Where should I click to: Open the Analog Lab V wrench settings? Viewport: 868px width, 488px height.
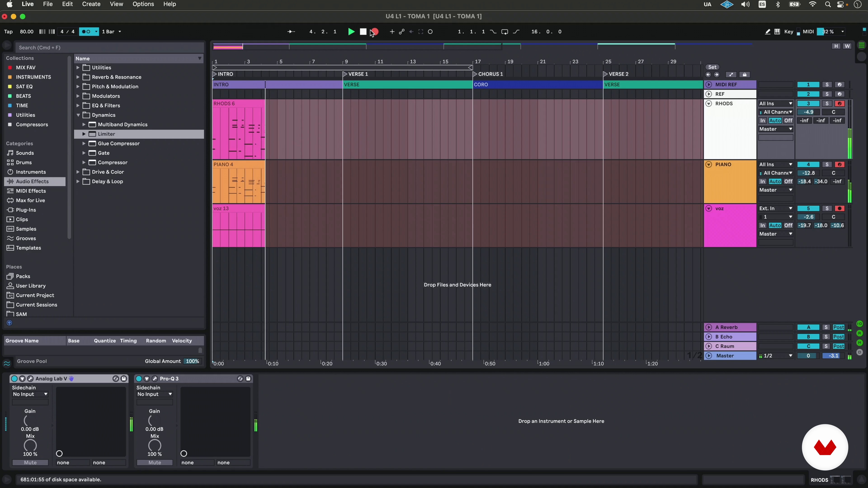[x=30, y=379]
